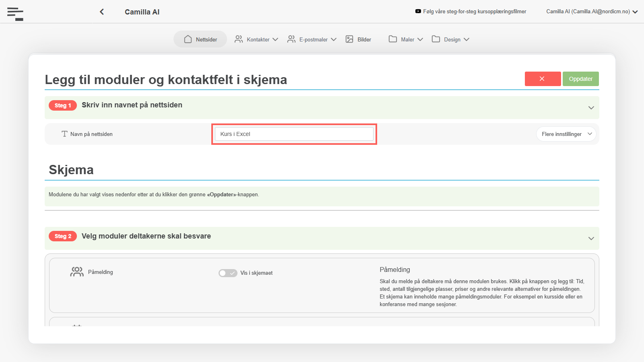Click the text icon beside Navn på nettsiden
644x362 pixels.
(64, 134)
